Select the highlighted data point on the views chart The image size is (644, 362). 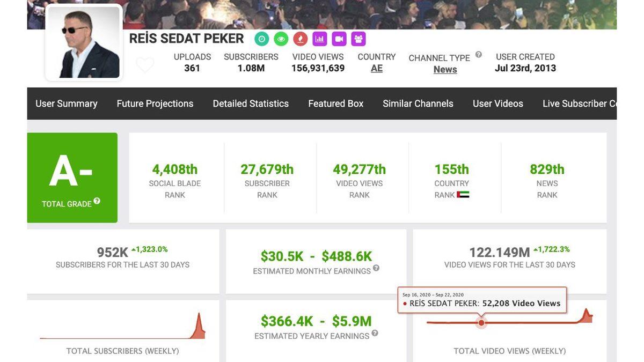pyautogui.click(x=480, y=322)
